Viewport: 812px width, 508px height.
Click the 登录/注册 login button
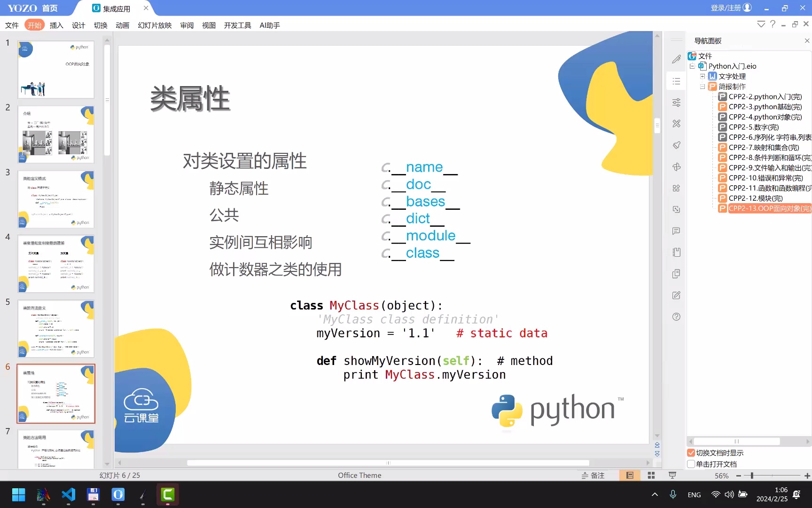click(731, 8)
